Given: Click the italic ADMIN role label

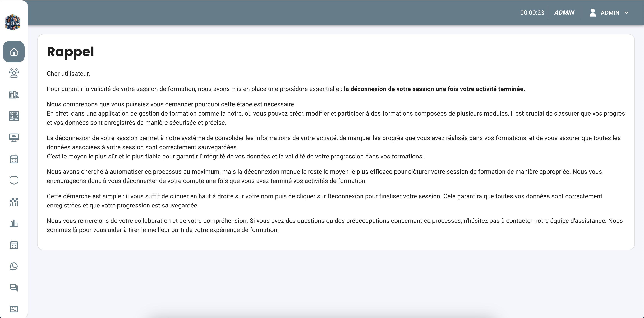Looking at the screenshot, I should click(564, 13).
